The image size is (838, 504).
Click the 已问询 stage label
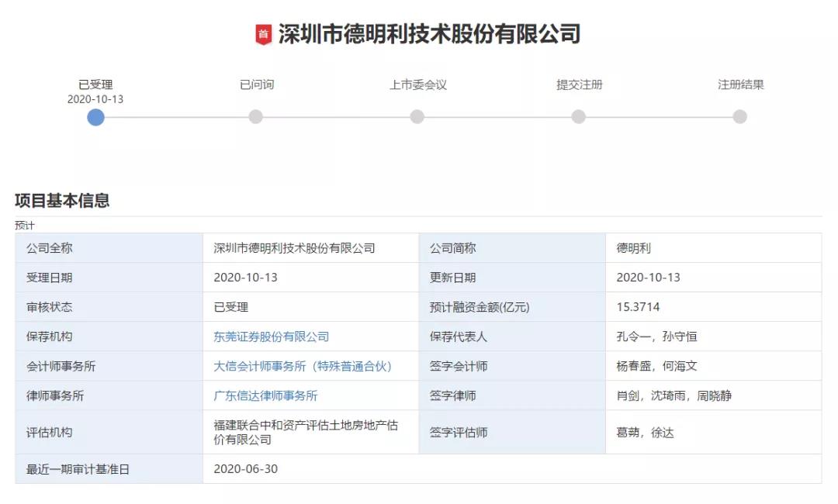(257, 86)
